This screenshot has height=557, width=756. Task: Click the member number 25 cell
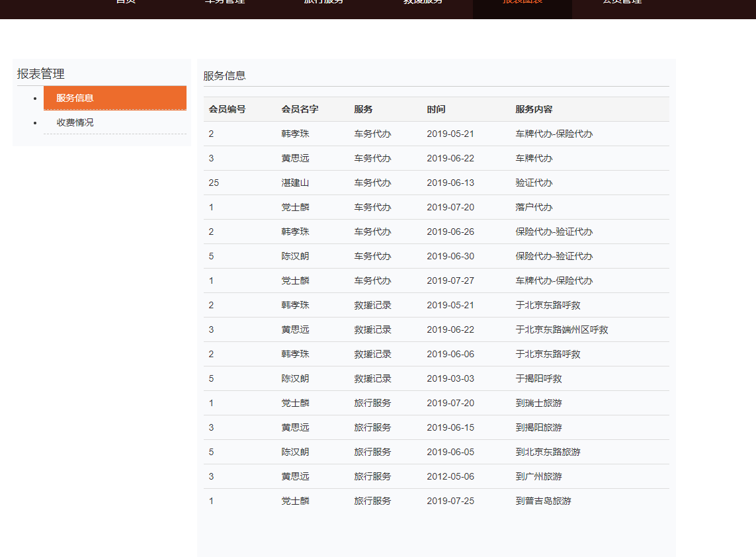point(214,183)
